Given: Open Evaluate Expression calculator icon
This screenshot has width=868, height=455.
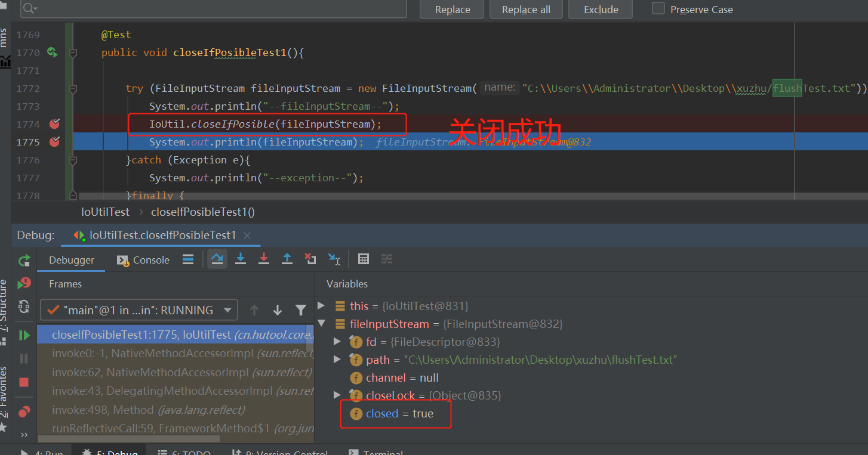Looking at the screenshot, I should pyautogui.click(x=364, y=259).
